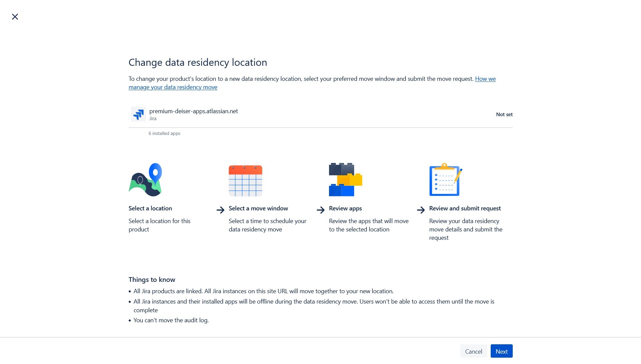Click the Jira product logo icon
Image resolution: width=641 pixels, height=364 pixels.
point(138,114)
